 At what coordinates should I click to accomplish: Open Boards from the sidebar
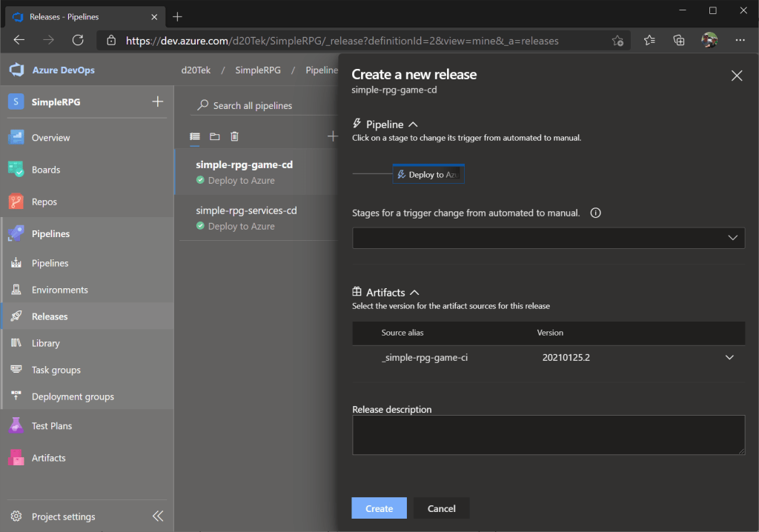45,170
